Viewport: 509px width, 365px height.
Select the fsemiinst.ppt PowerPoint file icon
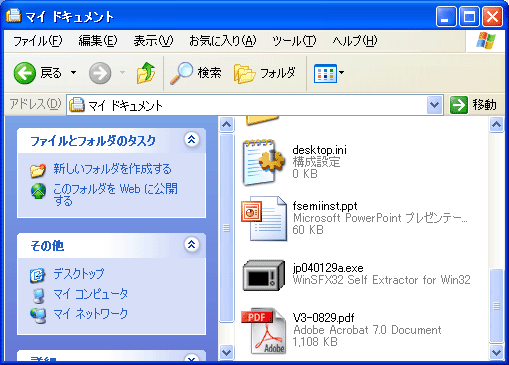[x=264, y=218]
